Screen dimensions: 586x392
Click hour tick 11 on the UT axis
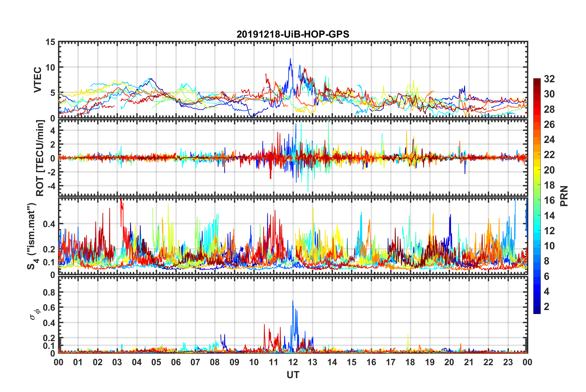[x=274, y=362]
